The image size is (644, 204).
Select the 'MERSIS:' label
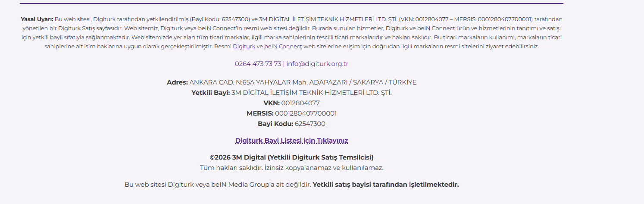tap(260, 113)
